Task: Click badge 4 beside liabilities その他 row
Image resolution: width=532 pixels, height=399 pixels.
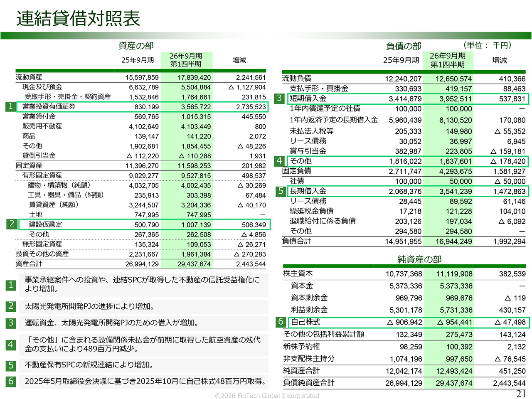Action: (x=279, y=161)
